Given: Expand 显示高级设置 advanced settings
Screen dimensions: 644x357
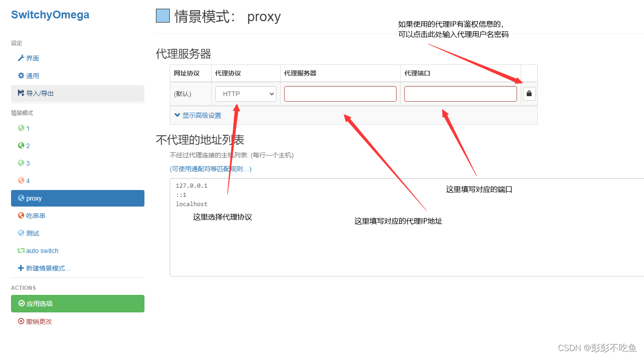Looking at the screenshot, I should [x=197, y=115].
